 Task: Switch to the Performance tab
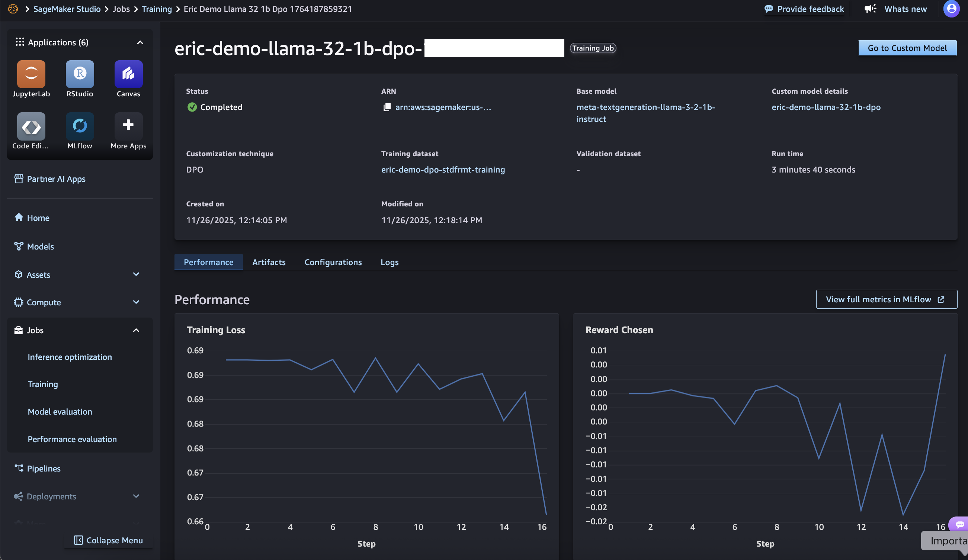(209, 262)
